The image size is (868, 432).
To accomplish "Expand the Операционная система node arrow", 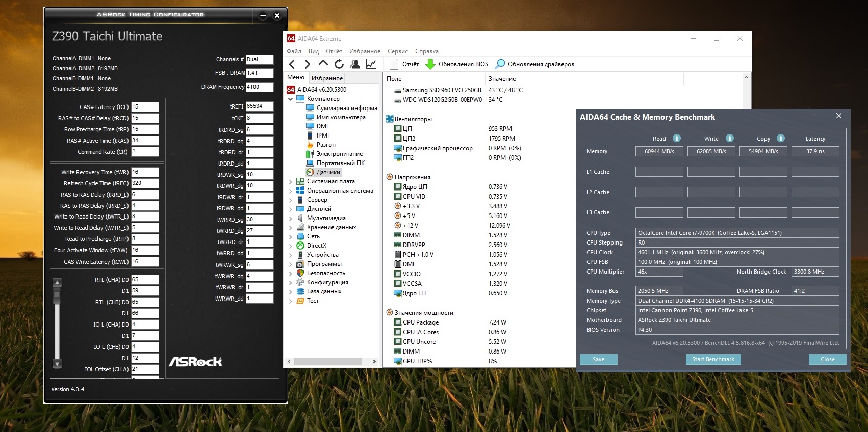I will click(x=291, y=191).
